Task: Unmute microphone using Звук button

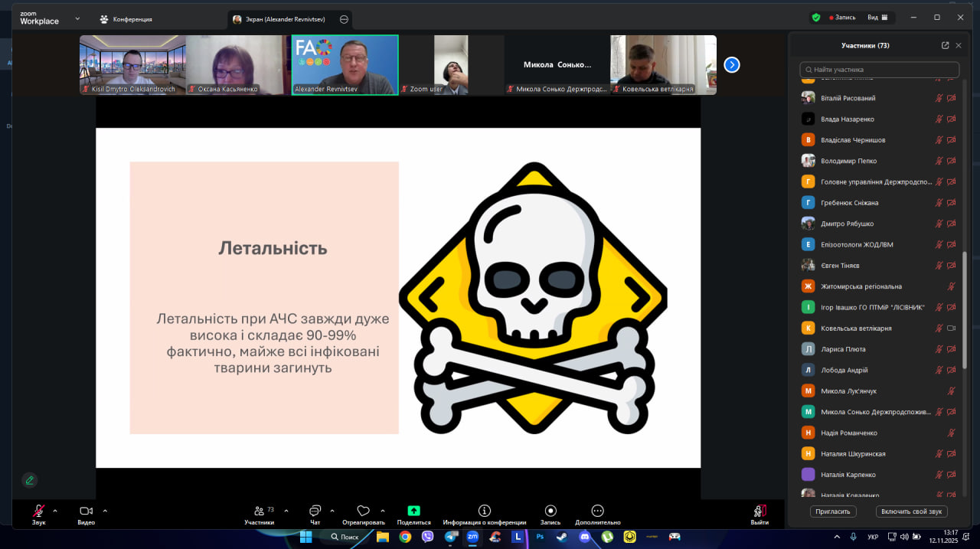Action: click(38, 511)
